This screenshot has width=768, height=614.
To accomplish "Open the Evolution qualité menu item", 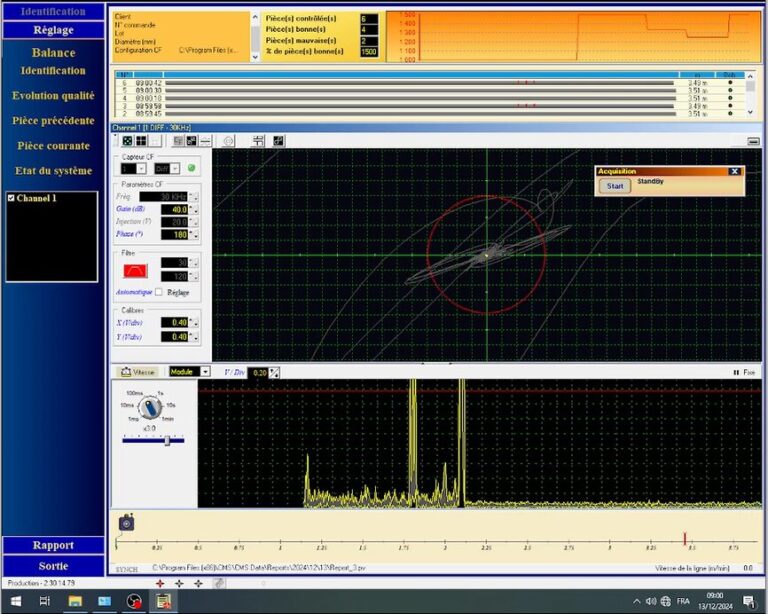I will (x=53, y=96).
